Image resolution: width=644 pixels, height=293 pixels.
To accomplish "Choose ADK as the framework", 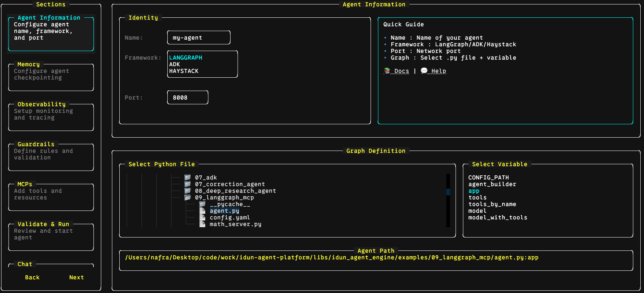I will (x=175, y=64).
